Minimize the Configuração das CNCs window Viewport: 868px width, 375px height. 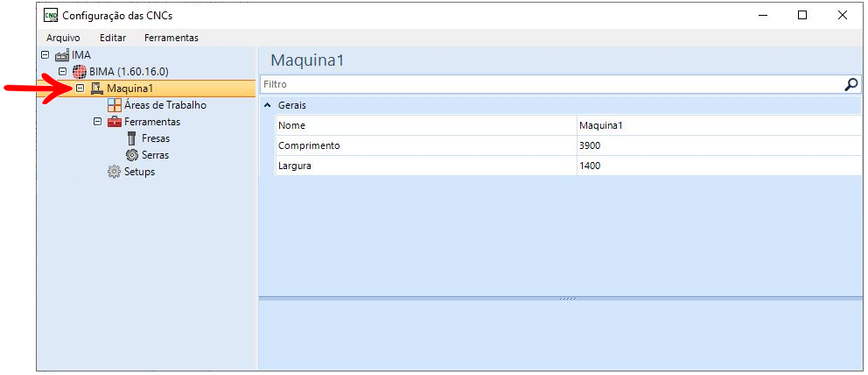(762, 16)
